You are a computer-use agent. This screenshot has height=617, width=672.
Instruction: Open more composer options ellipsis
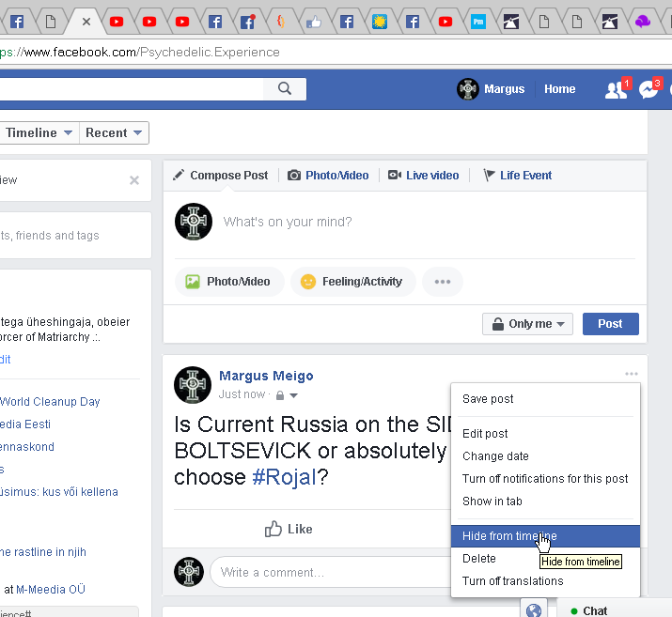(x=443, y=282)
